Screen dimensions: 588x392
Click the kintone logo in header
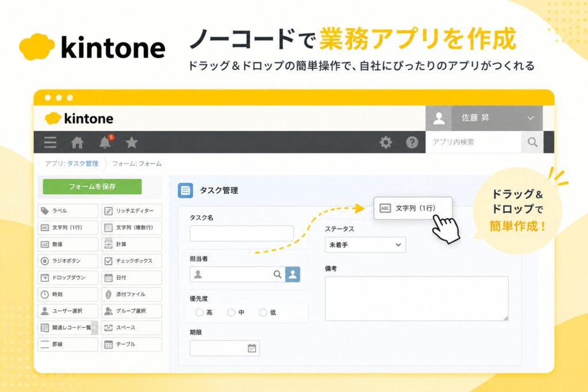(x=79, y=118)
